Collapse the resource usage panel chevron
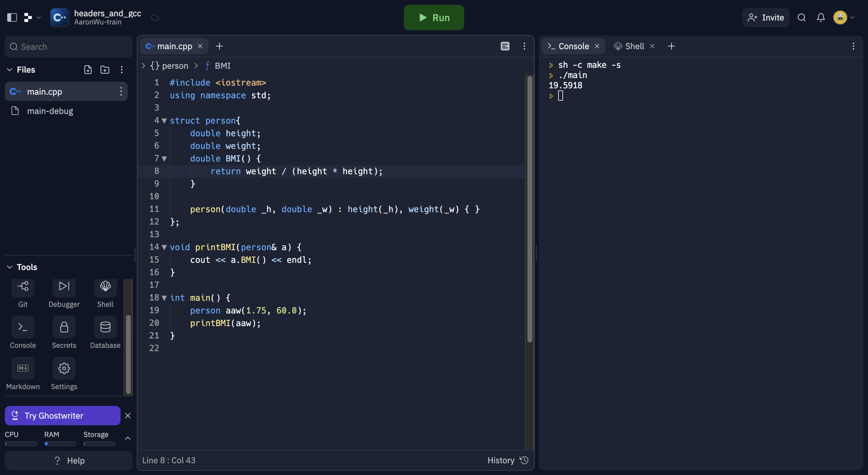The width and height of the screenshot is (868, 475). (x=128, y=438)
